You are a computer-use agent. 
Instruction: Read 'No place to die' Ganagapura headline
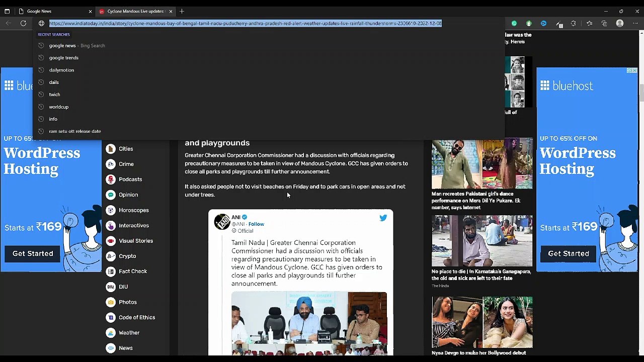click(x=481, y=275)
